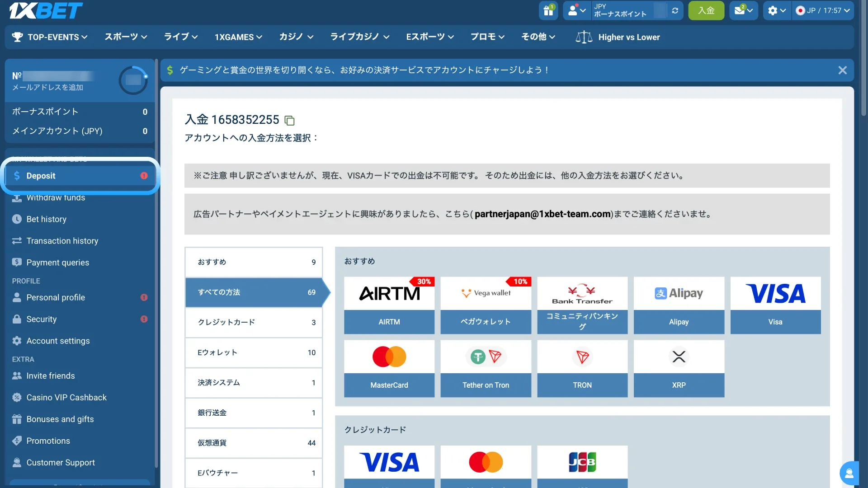Viewport: 868px width, 488px height.
Task: Choose Alipay payment method
Action: (x=679, y=305)
